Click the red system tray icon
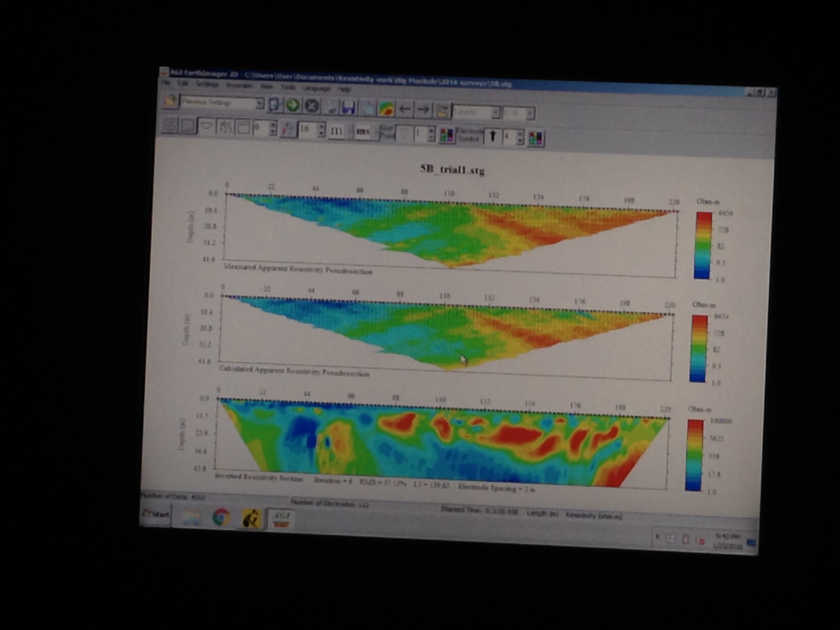 click(x=701, y=540)
